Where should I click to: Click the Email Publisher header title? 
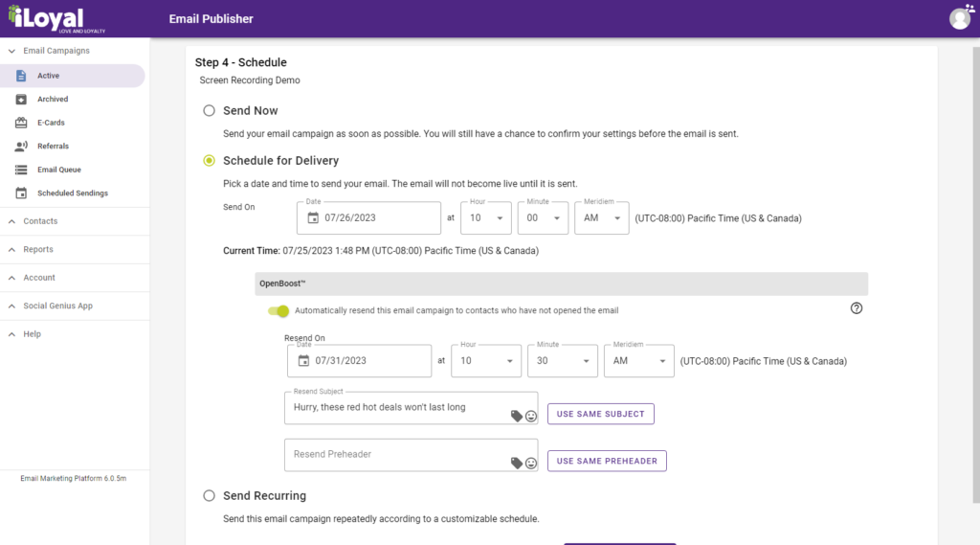tap(211, 19)
